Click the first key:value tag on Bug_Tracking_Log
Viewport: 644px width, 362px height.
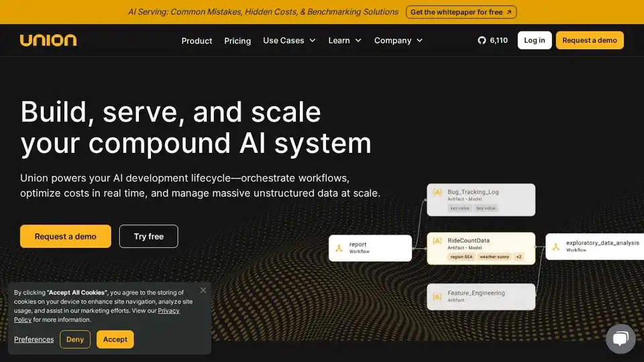pyautogui.click(x=460, y=208)
